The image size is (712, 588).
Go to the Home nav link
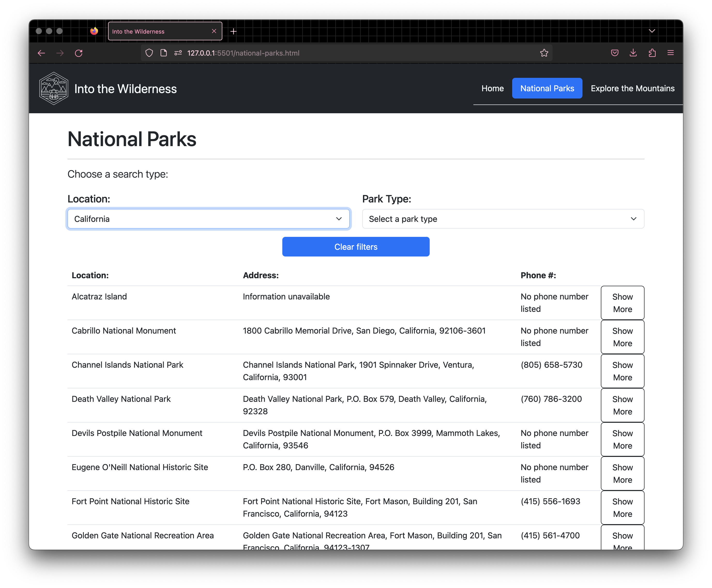[x=492, y=88]
